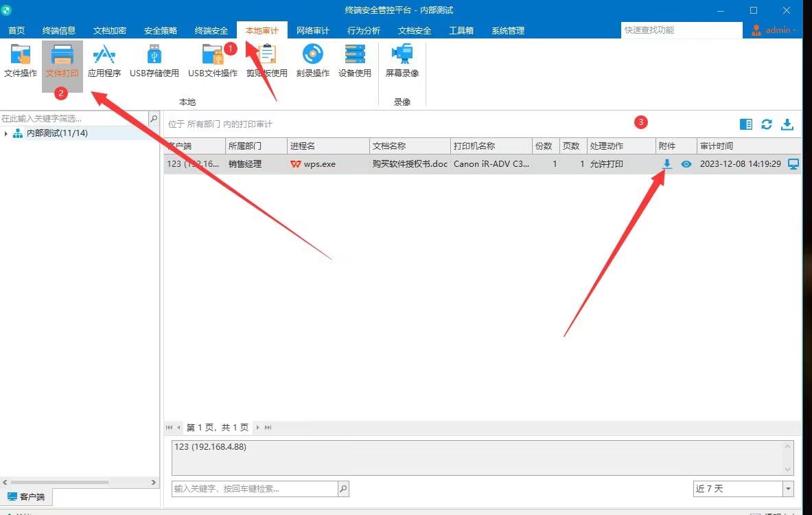Click 2023-12-08 14:19:29 timestamp cell
The image size is (812, 515).
click(740, 163)
